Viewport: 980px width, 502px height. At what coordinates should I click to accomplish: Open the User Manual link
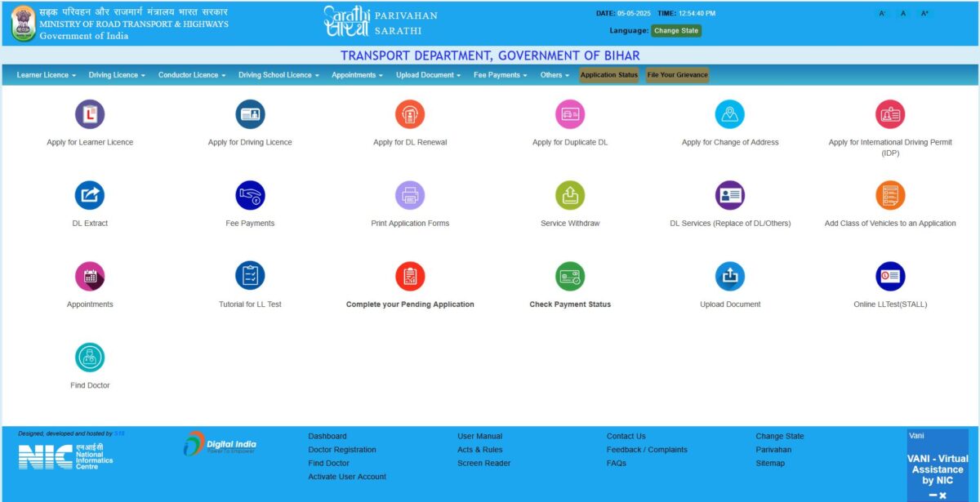click(480, 436)
